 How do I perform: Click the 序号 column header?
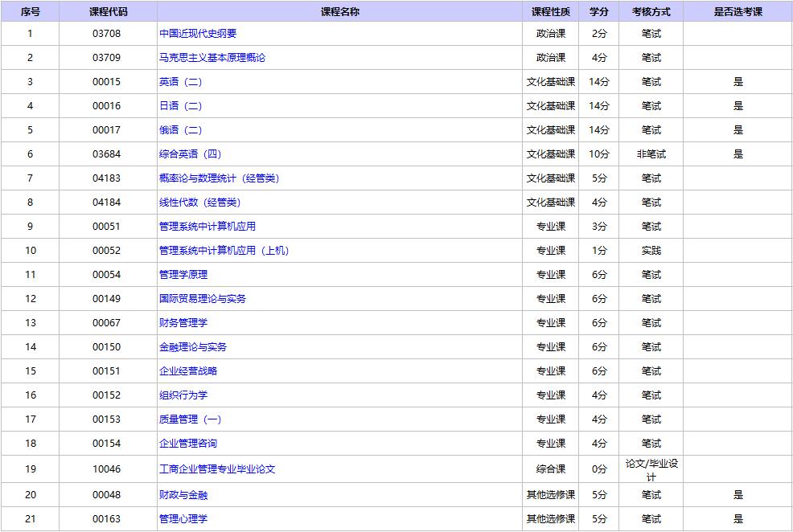tap(30, 11)
